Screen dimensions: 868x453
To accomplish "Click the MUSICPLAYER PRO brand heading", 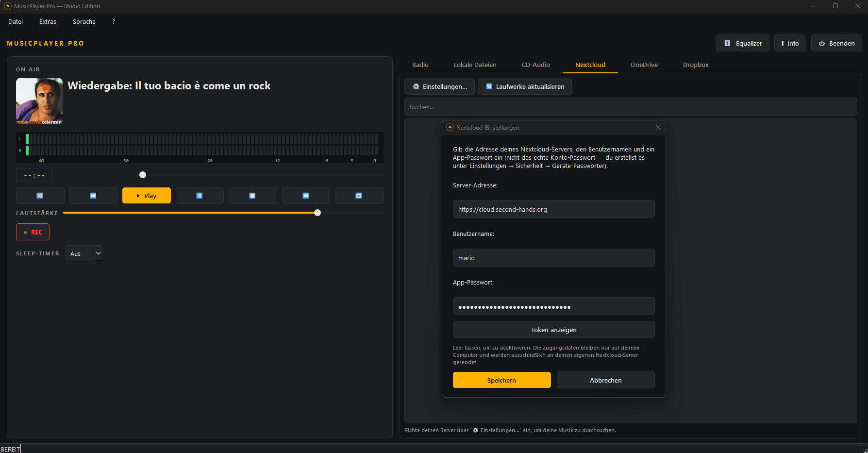I will point(46,43).
